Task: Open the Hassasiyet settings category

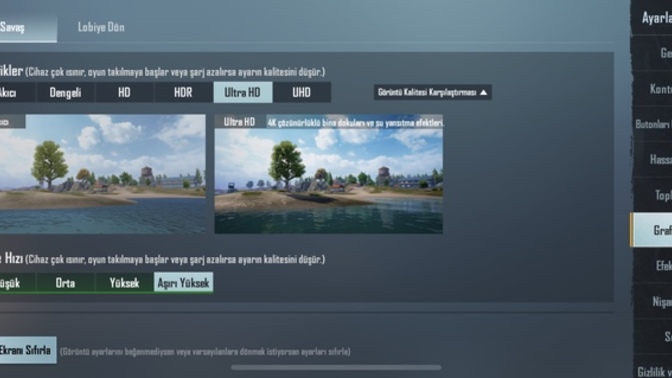Action: coord(653,159)
